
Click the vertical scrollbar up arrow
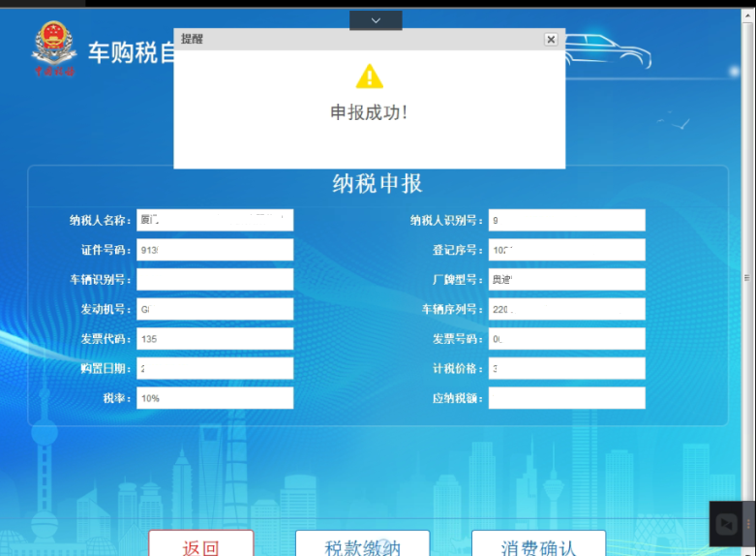click(x=748, y=15)
